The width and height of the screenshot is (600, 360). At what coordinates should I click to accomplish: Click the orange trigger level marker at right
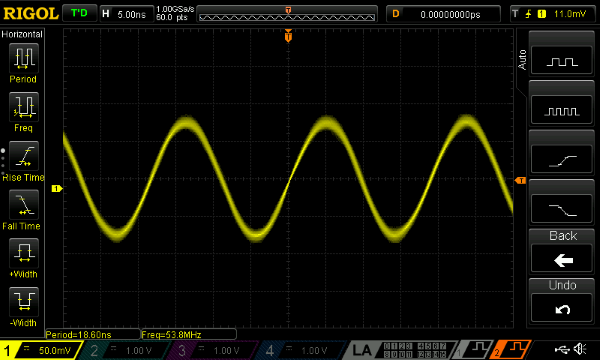tap(520, 181)
